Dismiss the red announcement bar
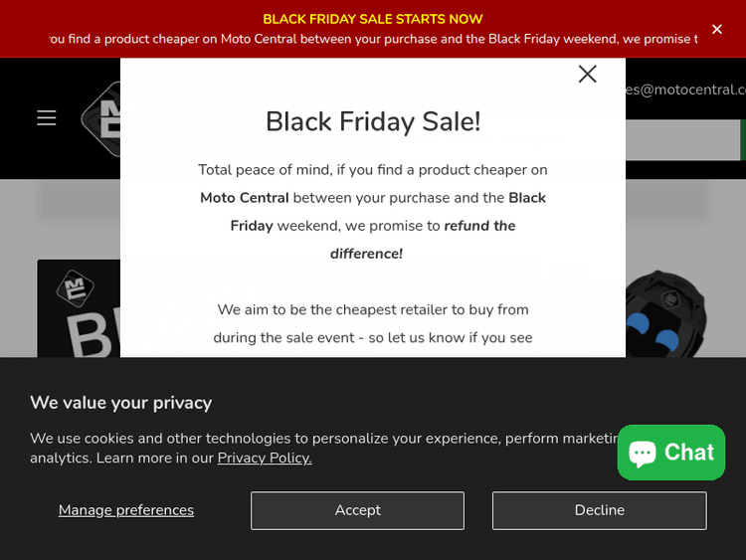 pos(717,30)
